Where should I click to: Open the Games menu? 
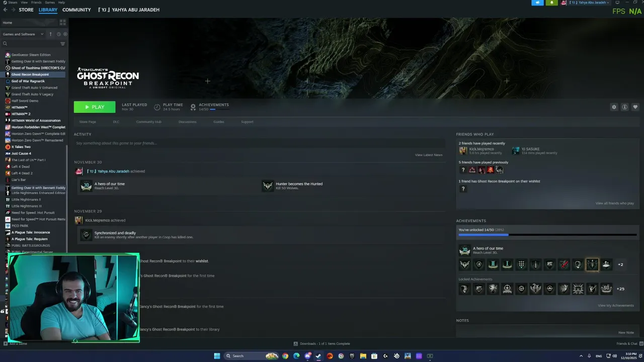coord(50,3)
